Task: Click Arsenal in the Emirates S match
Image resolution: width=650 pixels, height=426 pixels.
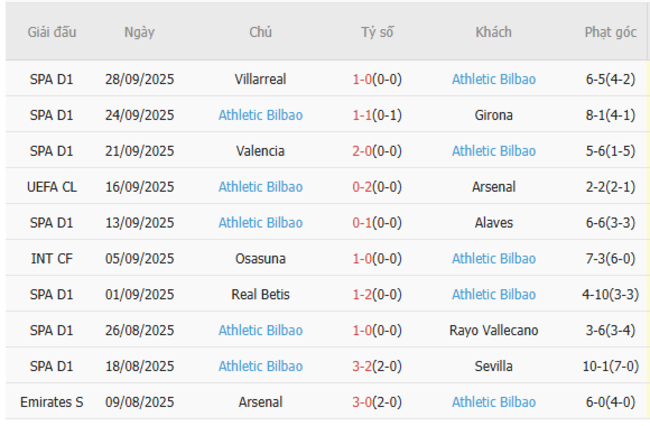Action: [x=260, y=403]
